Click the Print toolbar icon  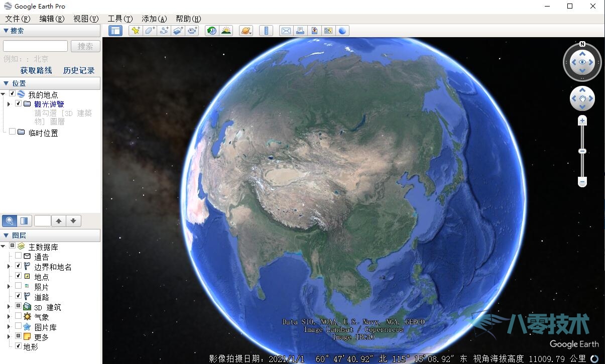point(300,31)
